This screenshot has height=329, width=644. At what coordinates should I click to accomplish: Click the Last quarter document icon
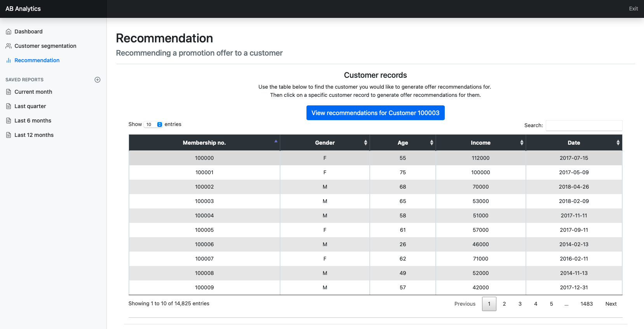[9, 106]
